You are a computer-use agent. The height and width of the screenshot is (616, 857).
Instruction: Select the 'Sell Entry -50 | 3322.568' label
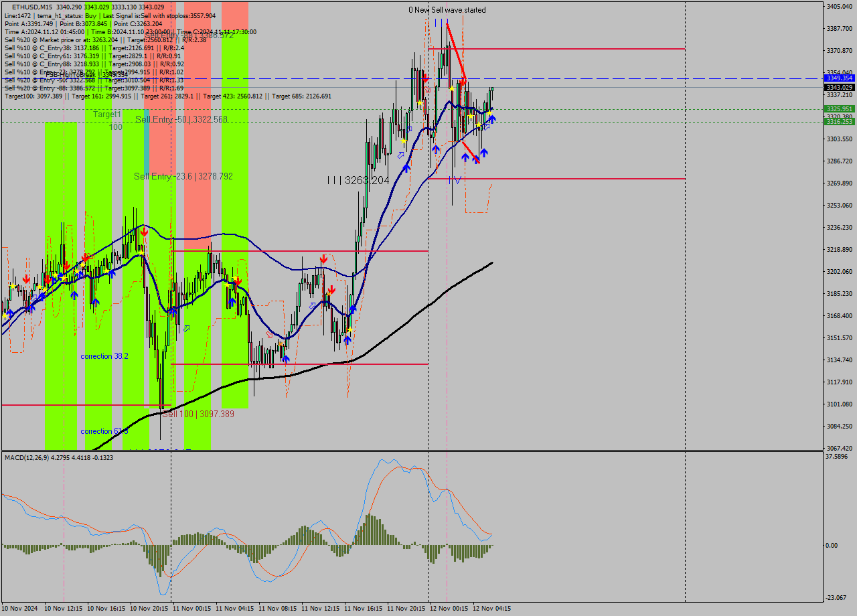tap(181, 119)
